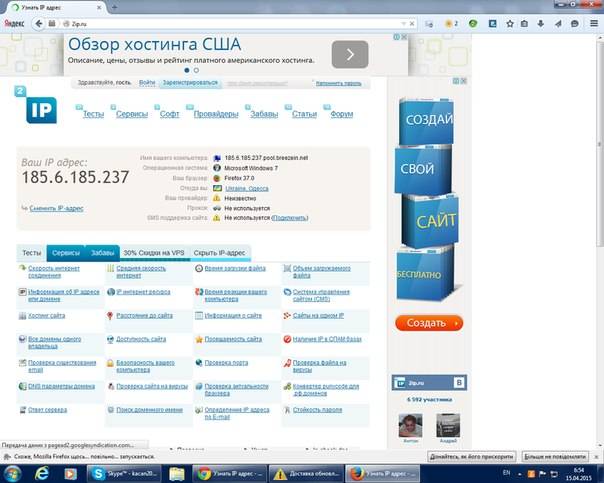Open the 30% Скидки на VPS tab
The width and height of the screenshot is (604, 483).
[154, 253]
